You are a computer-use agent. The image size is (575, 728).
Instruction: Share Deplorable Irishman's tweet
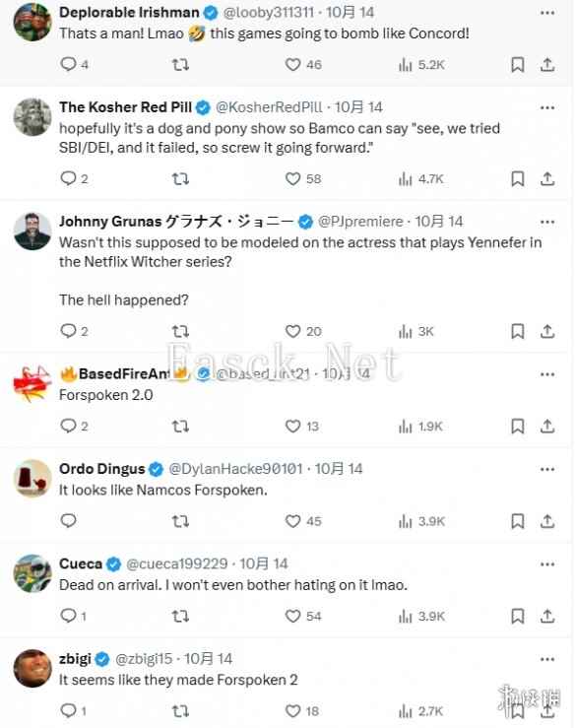tap(547, 65)
